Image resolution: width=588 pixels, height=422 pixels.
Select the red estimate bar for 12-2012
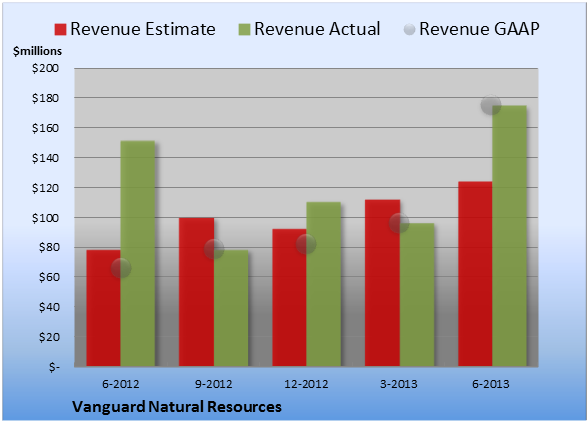[289, 297]
